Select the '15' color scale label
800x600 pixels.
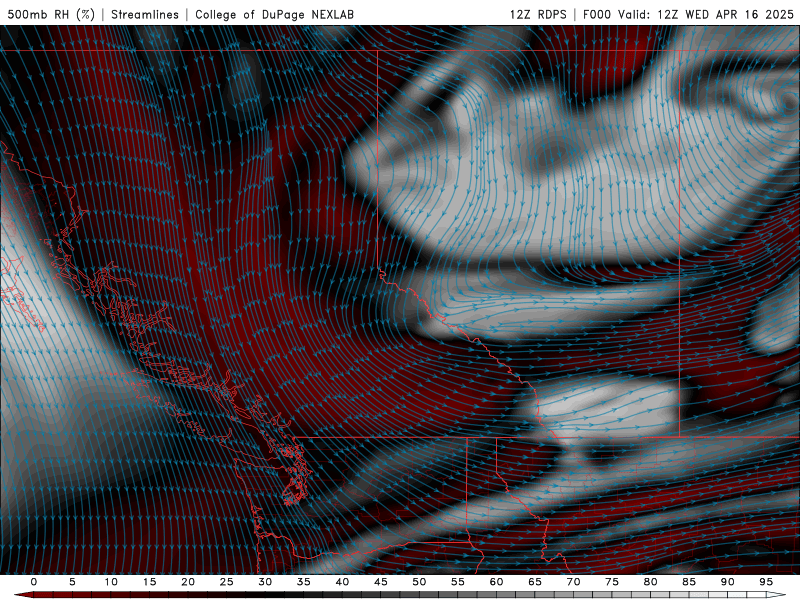[149, 582]
